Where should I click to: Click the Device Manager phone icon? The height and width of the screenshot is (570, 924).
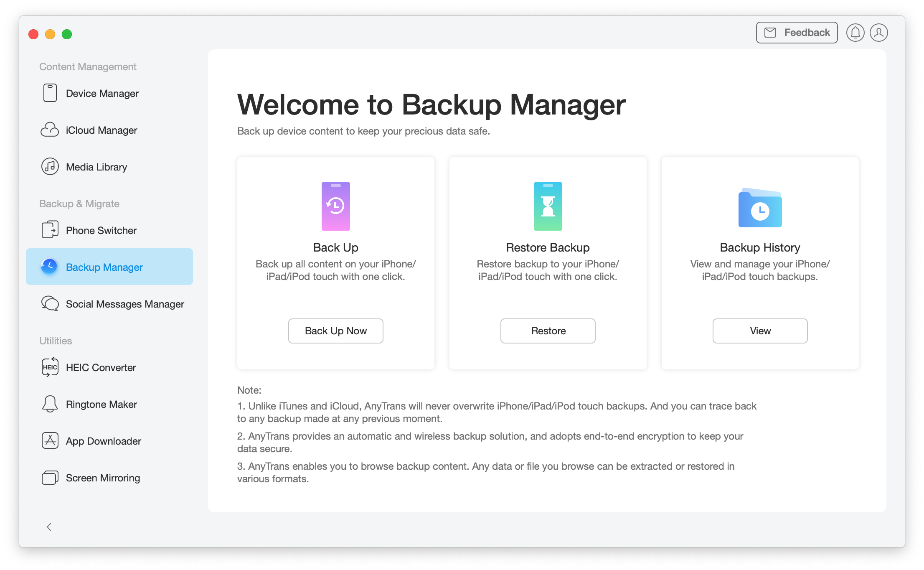point(50,93)
